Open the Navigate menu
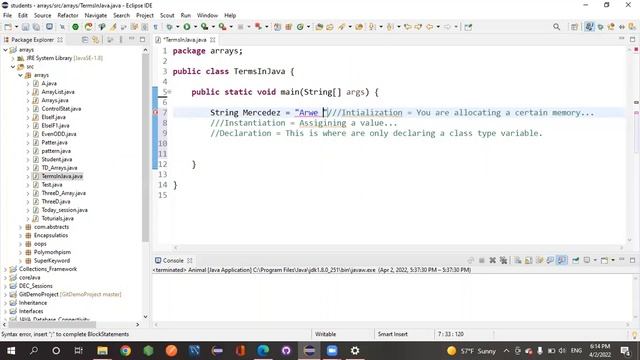The image size is (640, 360). tap(96, 15)
